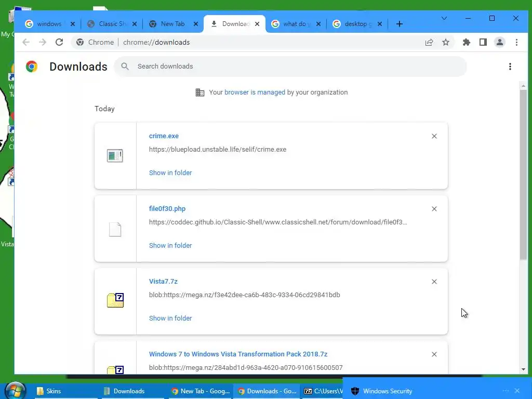
Task: Click the crime.exe file icon
Action: click(x=115, y=156)
